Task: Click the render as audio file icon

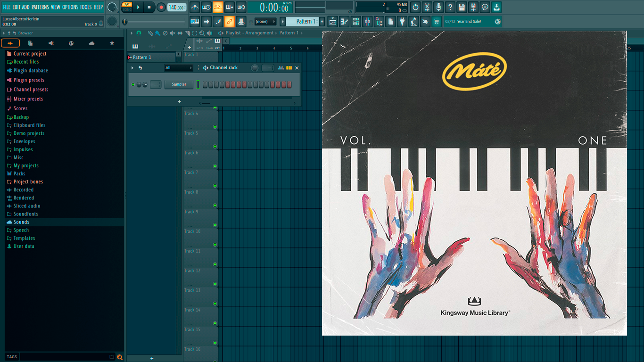Action: (473, 7)
